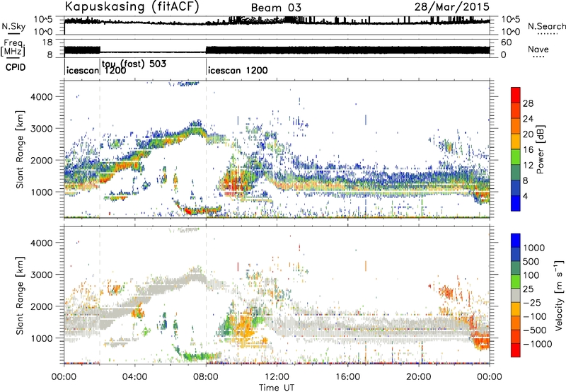Click the red bottom of the velocity colorbar
566x392 pixels.
[x=516, y=350]
